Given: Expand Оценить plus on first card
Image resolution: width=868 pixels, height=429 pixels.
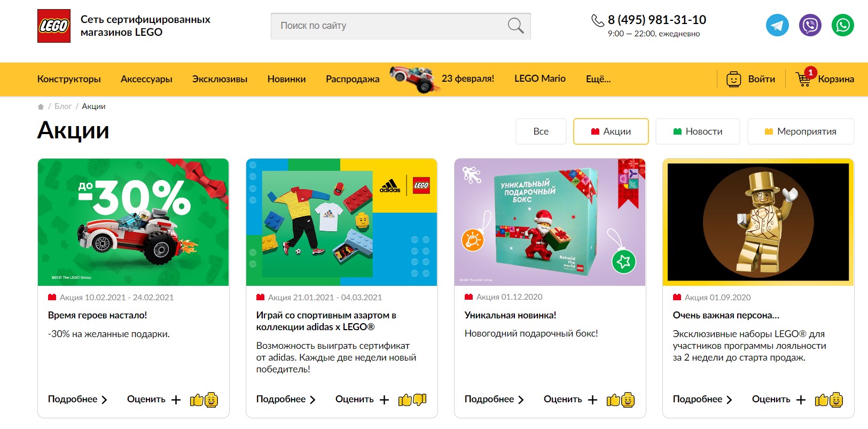Looking at the screenshot, I should (176, 400).
